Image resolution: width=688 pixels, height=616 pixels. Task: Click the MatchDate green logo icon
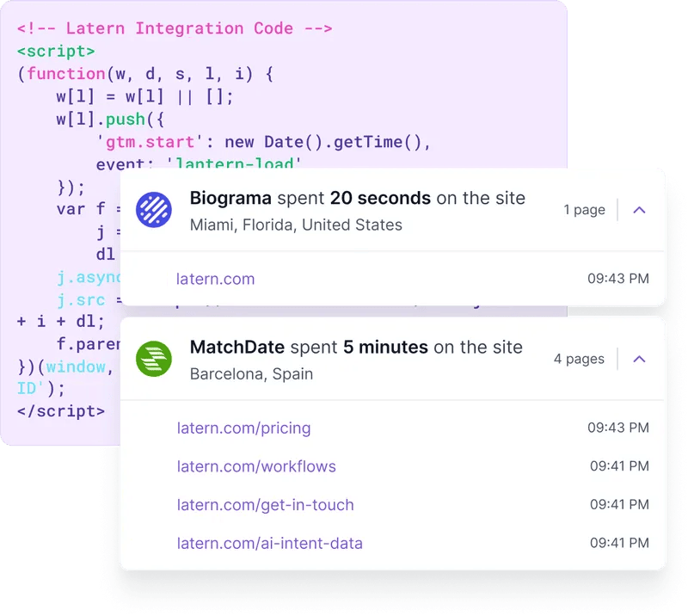click(154, 359)
